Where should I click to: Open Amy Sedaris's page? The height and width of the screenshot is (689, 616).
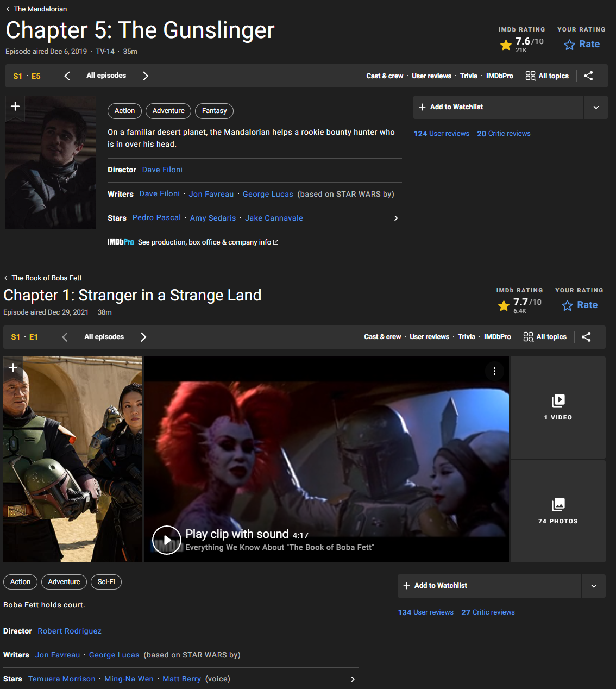pyautogui.click(x=213, y=218)
